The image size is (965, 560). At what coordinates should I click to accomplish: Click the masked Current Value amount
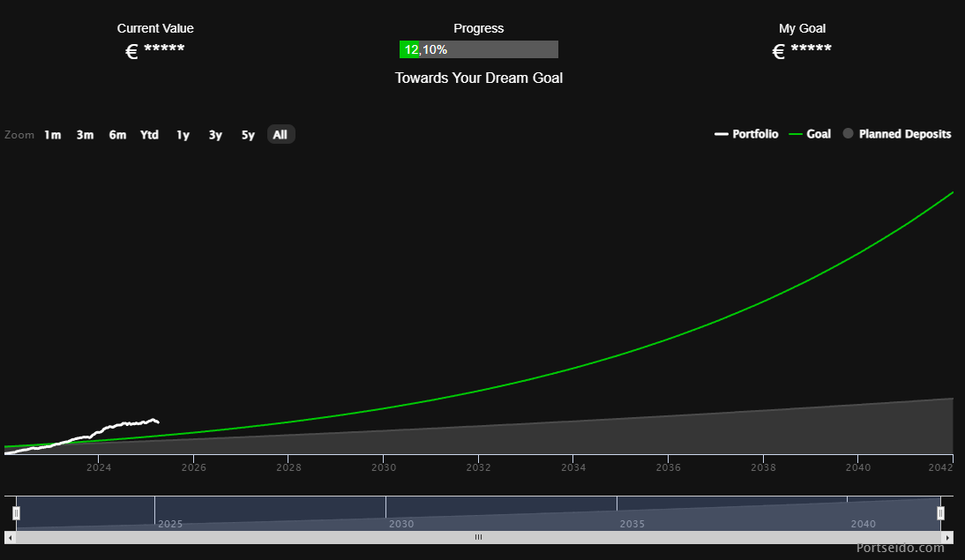[x=155, y=50]
